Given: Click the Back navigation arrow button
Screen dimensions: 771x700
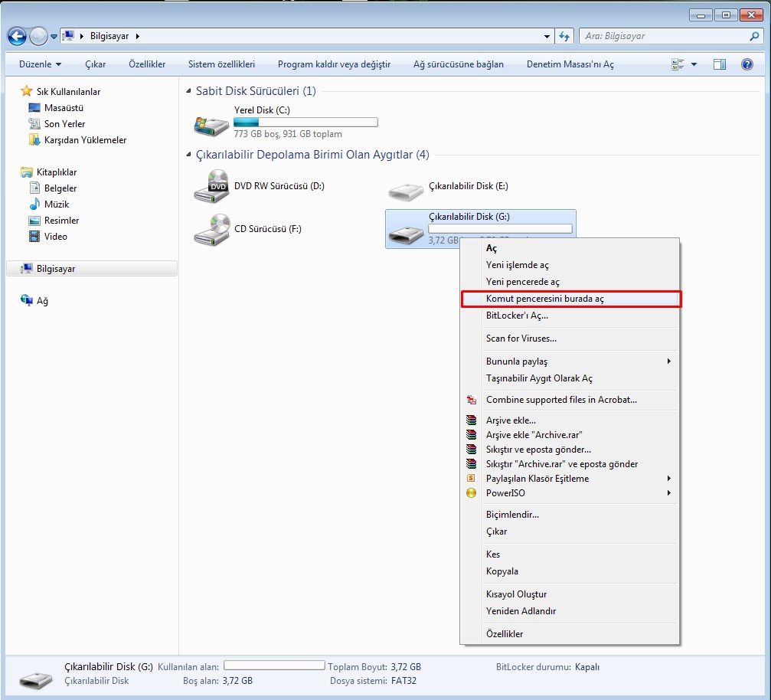Looking at the screenshot, I should point(17,36).
